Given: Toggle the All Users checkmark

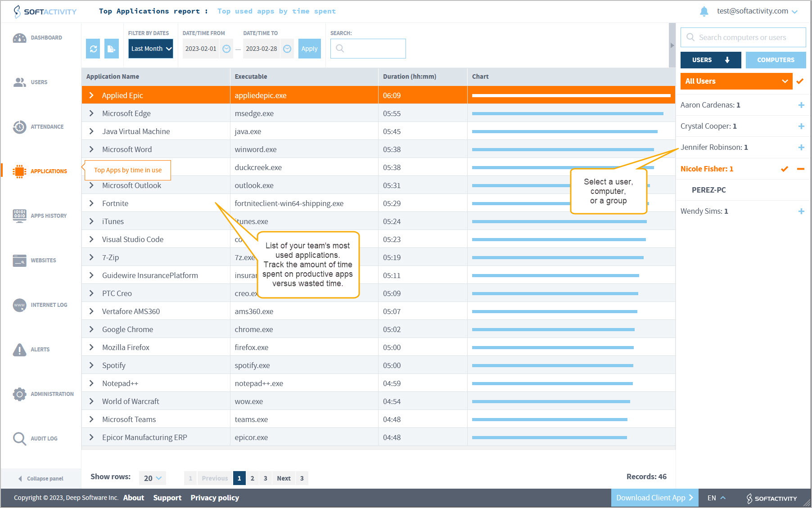Looking at the screenshot, I should tap(800, 81).
